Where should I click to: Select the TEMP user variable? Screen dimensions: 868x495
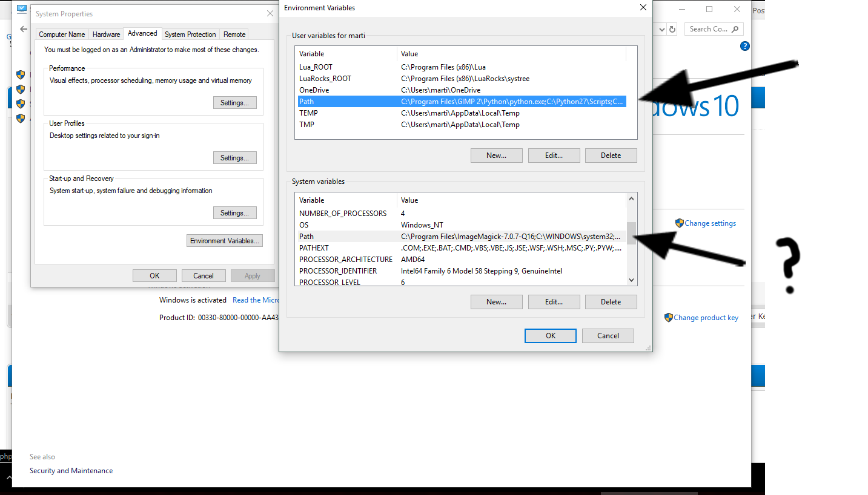coord(461,113)
